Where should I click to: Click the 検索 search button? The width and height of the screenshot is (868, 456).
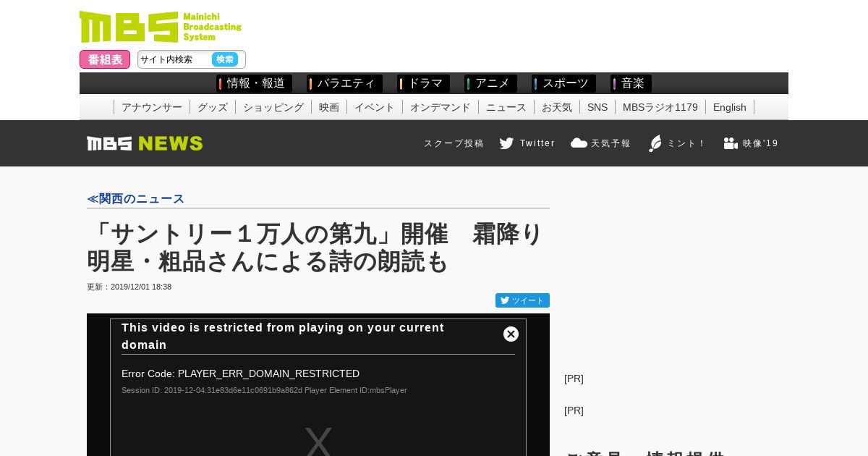coord(225,59)
